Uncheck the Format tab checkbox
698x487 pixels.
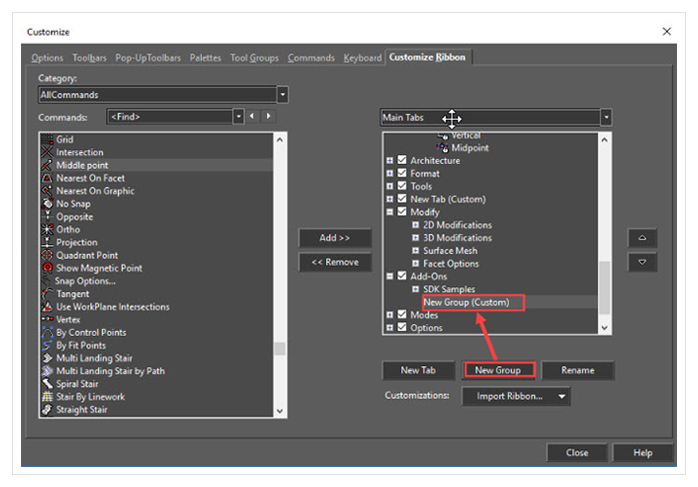[x=402, y=173]
